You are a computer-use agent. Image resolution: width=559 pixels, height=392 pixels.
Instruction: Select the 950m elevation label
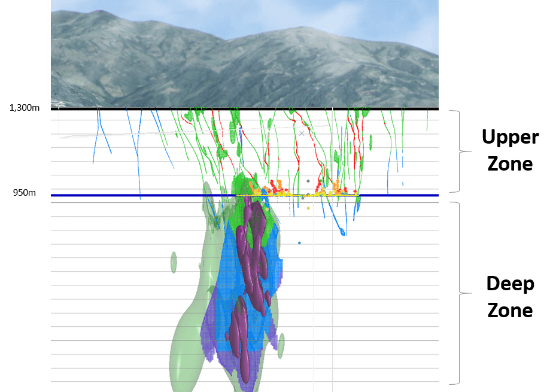[25, 194]
